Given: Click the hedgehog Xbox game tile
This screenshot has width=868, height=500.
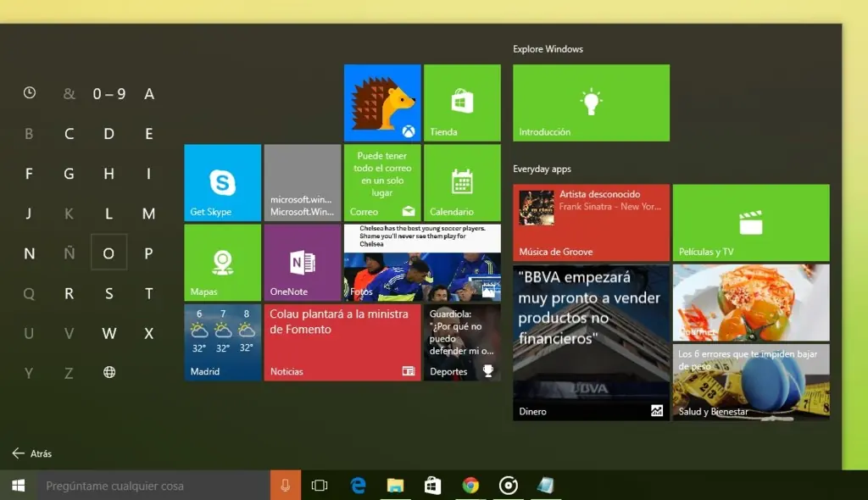Looking at the screenshot, I should (381, 103).
